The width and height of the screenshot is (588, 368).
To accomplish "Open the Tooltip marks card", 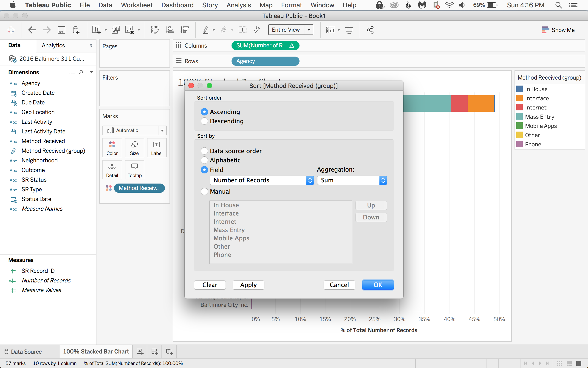I will tap(134, 170).
